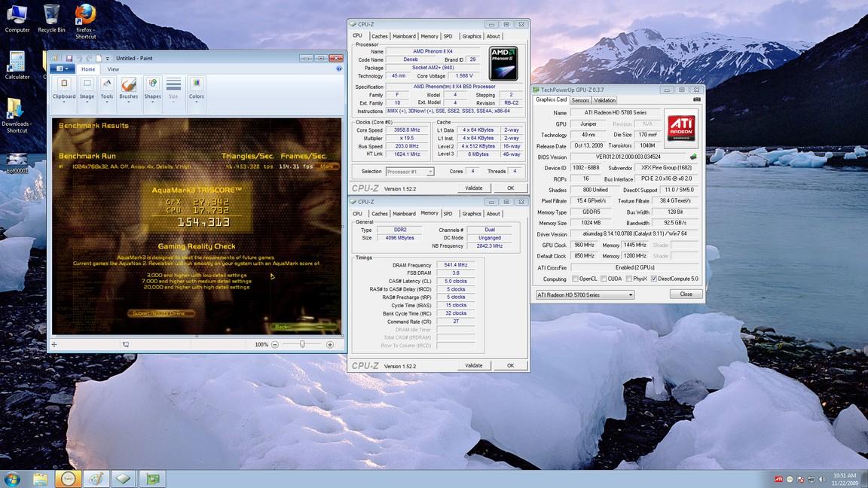Screen dimensions: 868x488
Task: Switch to SPD tab in top CPU-Z window
Action: (x=448, y=36)
